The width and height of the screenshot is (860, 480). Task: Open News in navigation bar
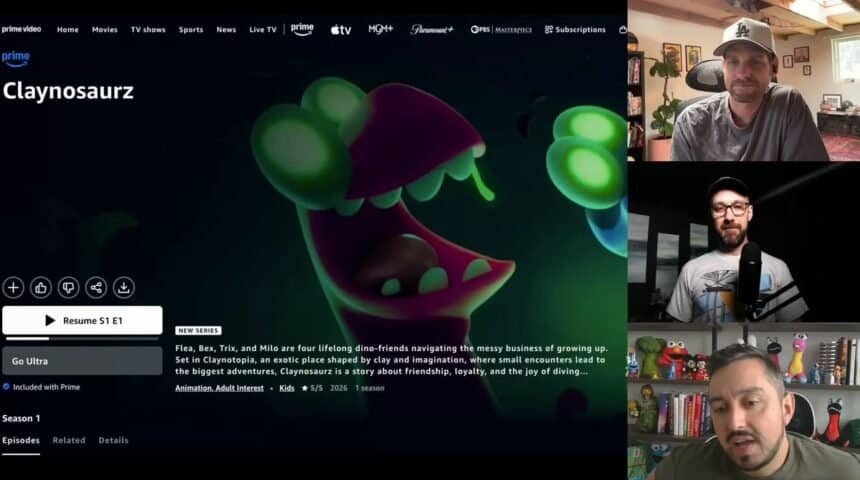[226, 30]
